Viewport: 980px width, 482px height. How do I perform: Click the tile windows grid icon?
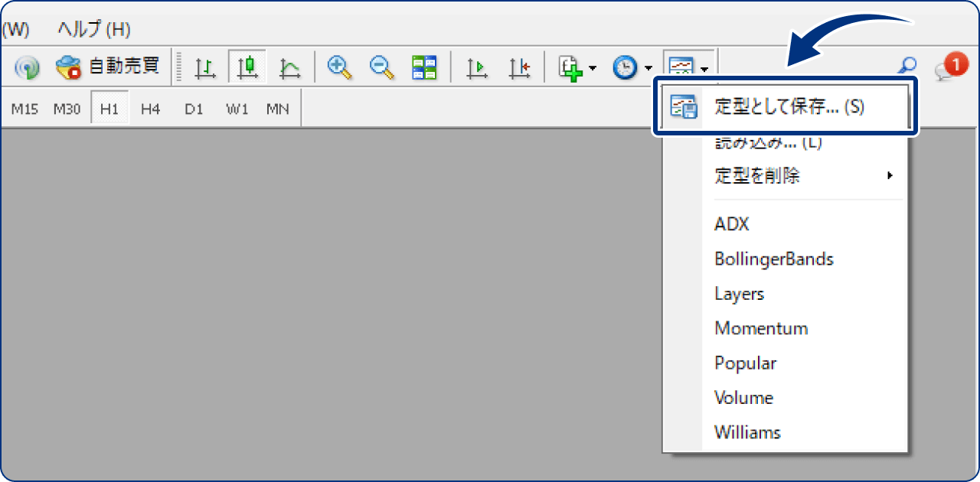pos(424,67)
